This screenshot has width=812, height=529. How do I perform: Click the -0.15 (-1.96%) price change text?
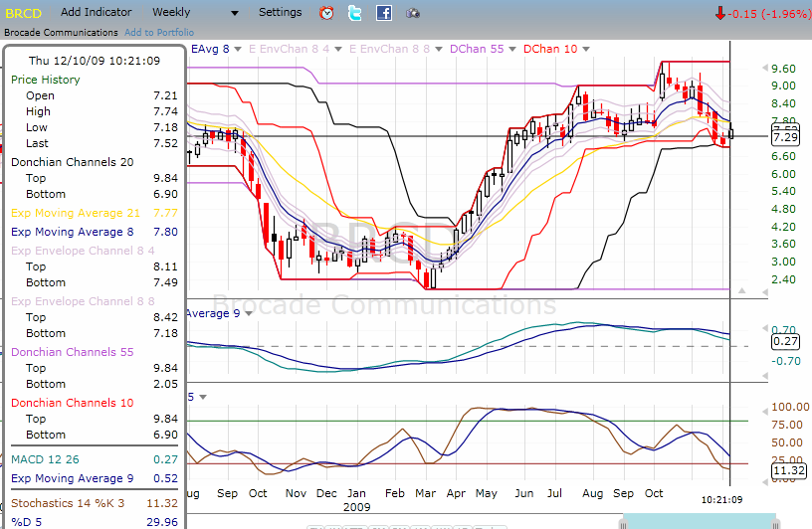769,14
